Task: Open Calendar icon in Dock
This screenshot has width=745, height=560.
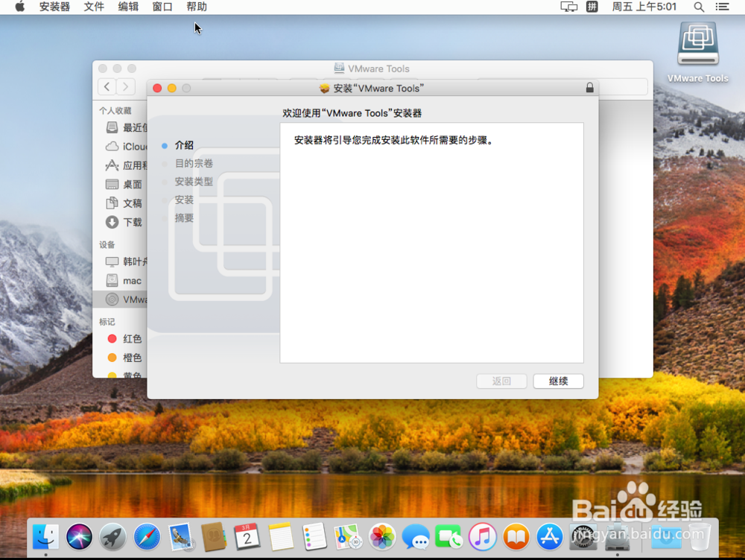Action: (247, 537)
